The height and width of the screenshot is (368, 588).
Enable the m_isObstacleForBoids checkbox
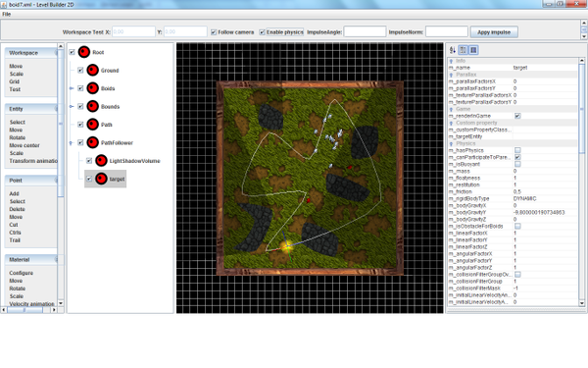point(517,226)
